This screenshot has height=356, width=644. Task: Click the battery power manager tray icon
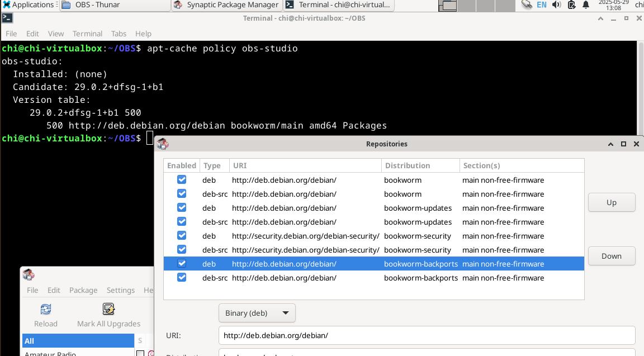[x=571, y=5]
